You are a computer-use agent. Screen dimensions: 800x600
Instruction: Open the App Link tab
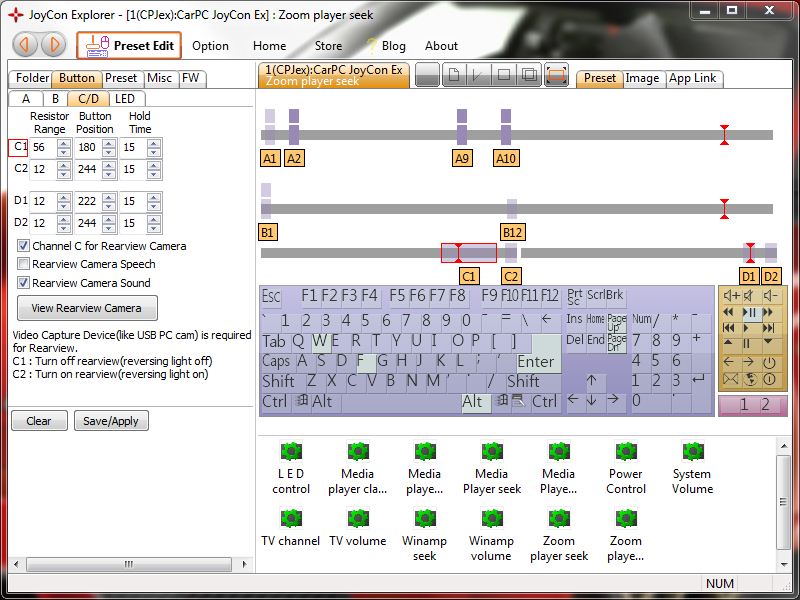click(x=693, y=78)
